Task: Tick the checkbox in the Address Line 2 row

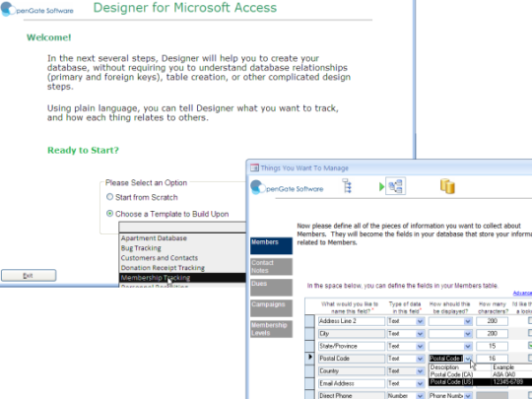Action: pyautogui.click(x=530, y=320)
